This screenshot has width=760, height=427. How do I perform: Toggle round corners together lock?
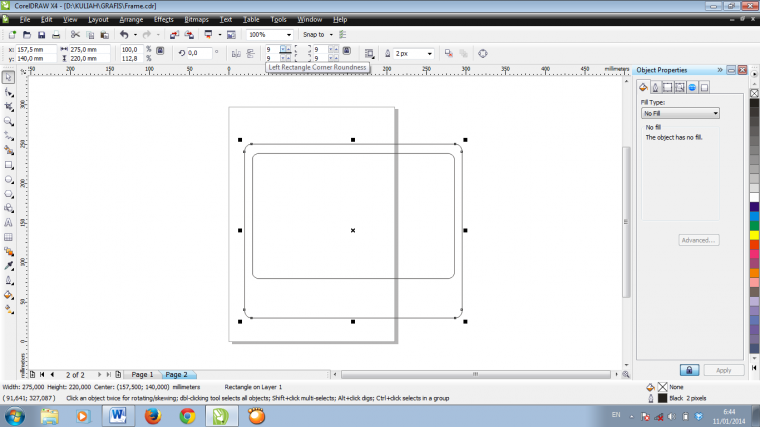coord(347,50)
